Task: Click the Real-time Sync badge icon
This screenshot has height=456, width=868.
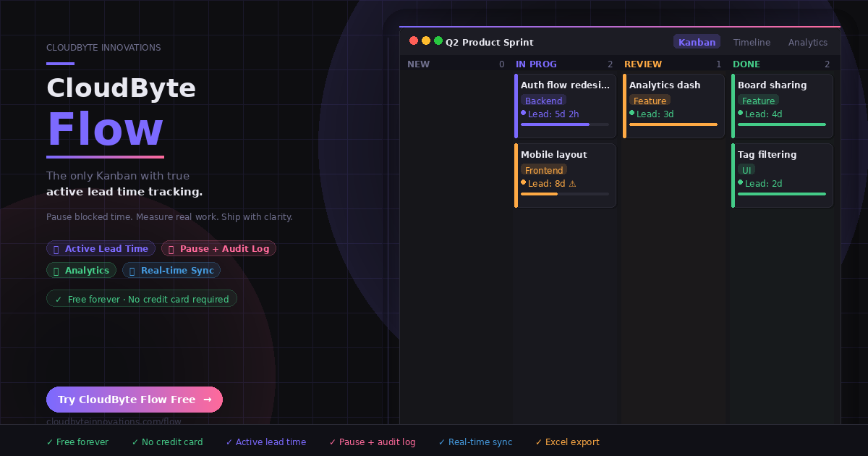Action: click(132, 270)
